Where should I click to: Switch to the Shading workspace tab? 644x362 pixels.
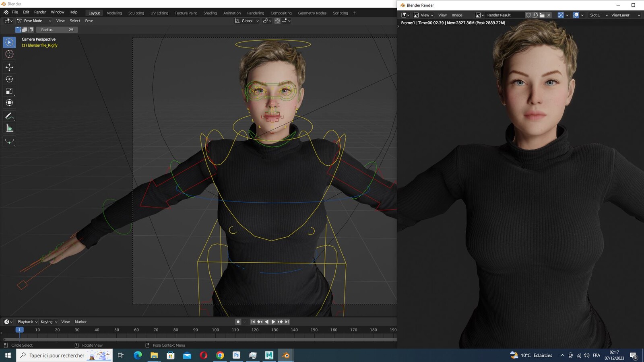coord(210,13)
